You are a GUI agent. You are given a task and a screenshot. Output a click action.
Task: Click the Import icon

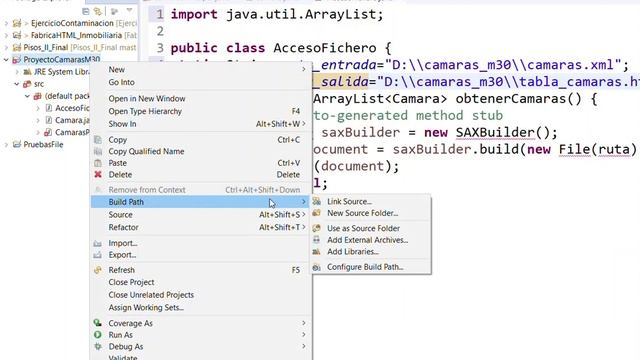(x=98, y=243)
